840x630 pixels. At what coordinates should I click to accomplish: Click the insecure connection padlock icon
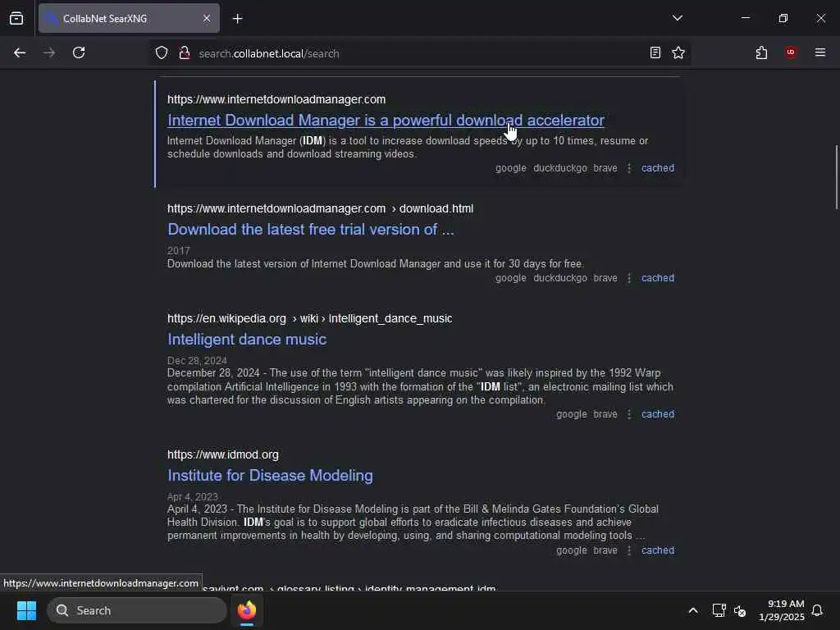tap(185, 53)
